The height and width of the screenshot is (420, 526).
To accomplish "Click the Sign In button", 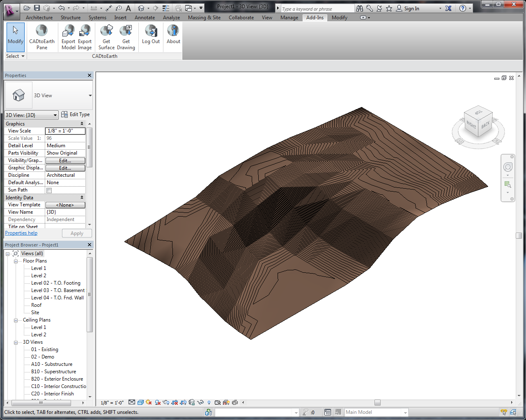I will 408,8.
